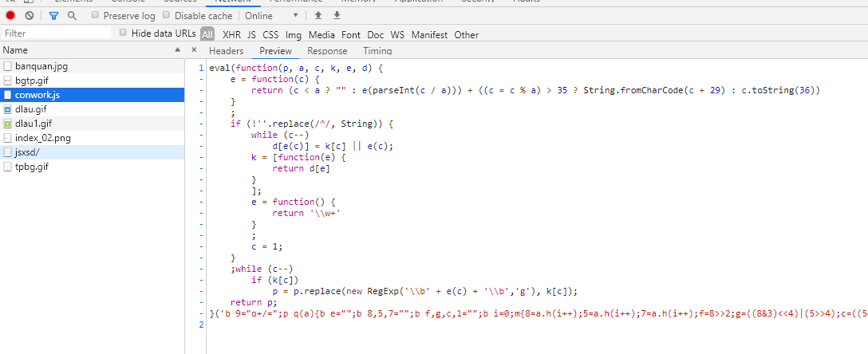Image resolution: width=868 pixels, height=354 pixels.
Task: Filter requests by Media
Action: [x=322, y=35]
